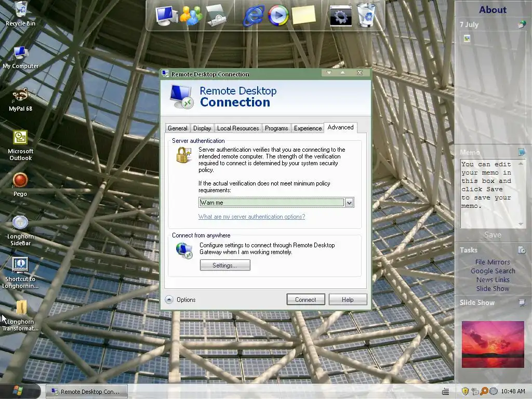Click the About sidebar heading
Viewport: 532px width, 399px height.
(x=493, y=9)
